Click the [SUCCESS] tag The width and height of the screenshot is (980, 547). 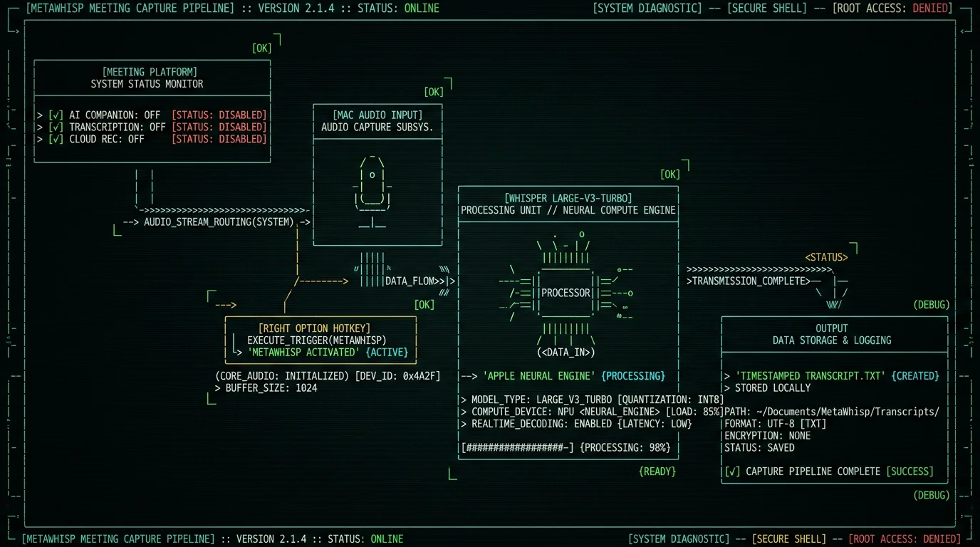click(909, 472)
